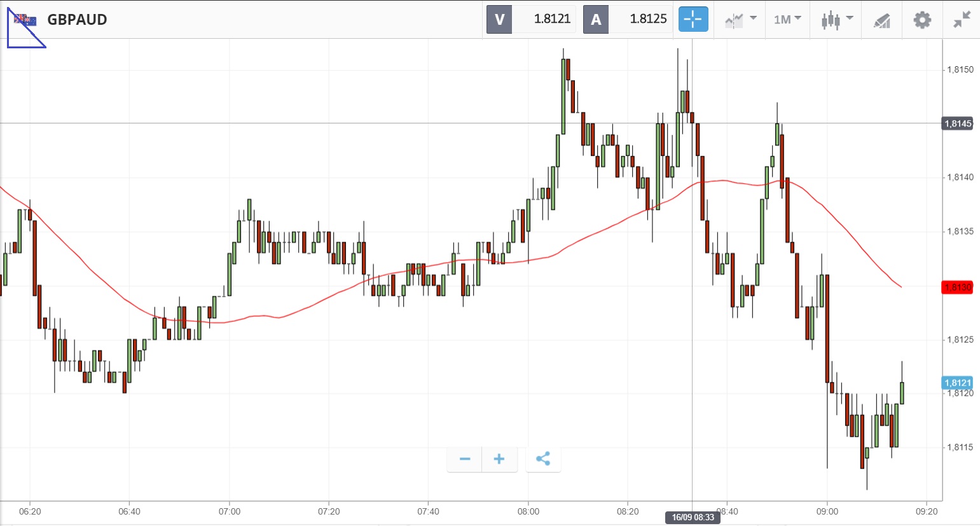Viewport: 980px width, 526px height.
Task: Click the 08:20 time axis label
Action: click(x=628, y=511)
